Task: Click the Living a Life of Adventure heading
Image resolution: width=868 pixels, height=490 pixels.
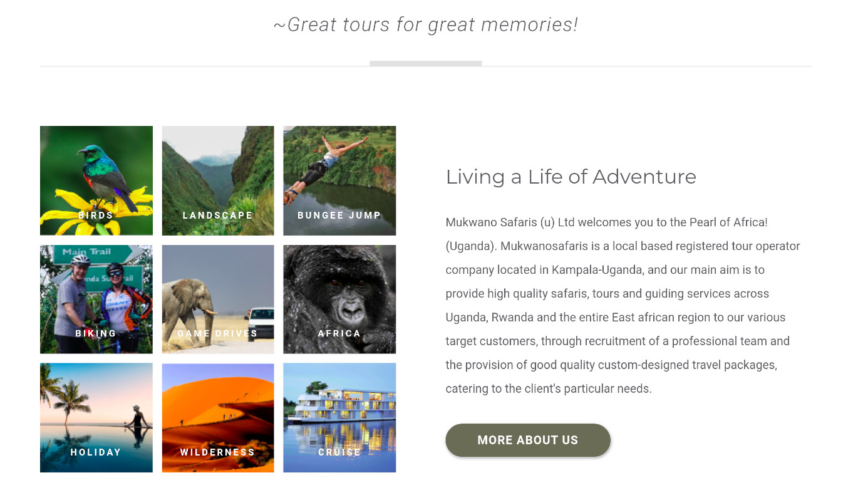Action: [571, 177]
